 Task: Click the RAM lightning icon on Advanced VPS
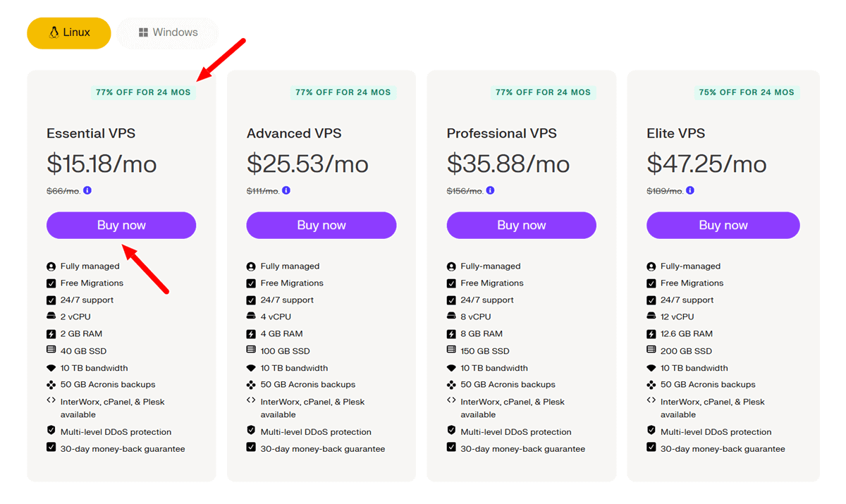pos(251,333)
